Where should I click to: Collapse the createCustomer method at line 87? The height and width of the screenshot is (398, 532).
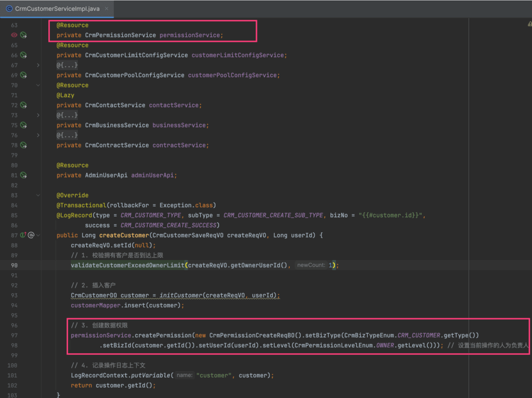tap(38, 235)
